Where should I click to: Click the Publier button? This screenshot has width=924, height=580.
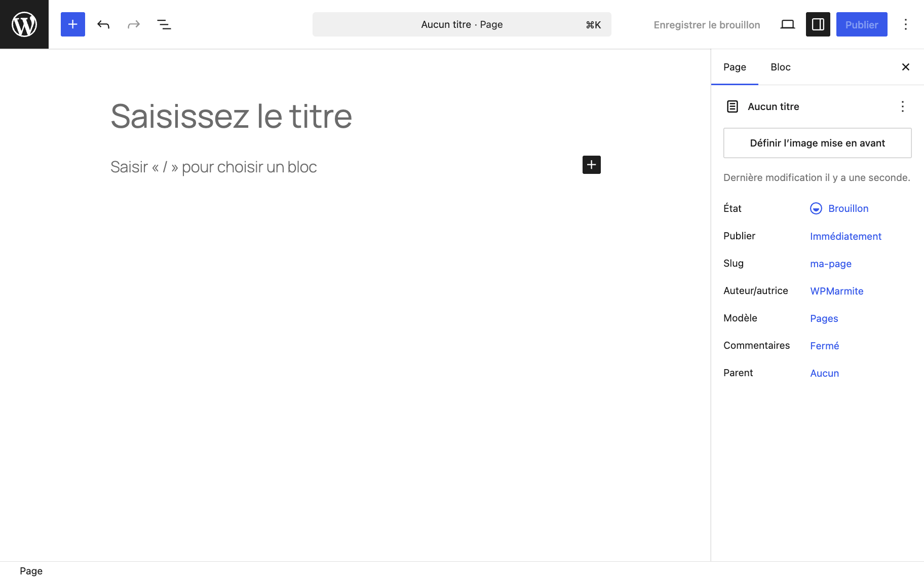pyautogui.click(x=862, y=24)
